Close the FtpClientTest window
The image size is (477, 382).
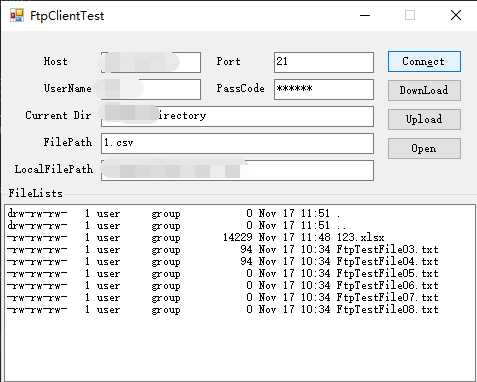[x=456, y=15]
